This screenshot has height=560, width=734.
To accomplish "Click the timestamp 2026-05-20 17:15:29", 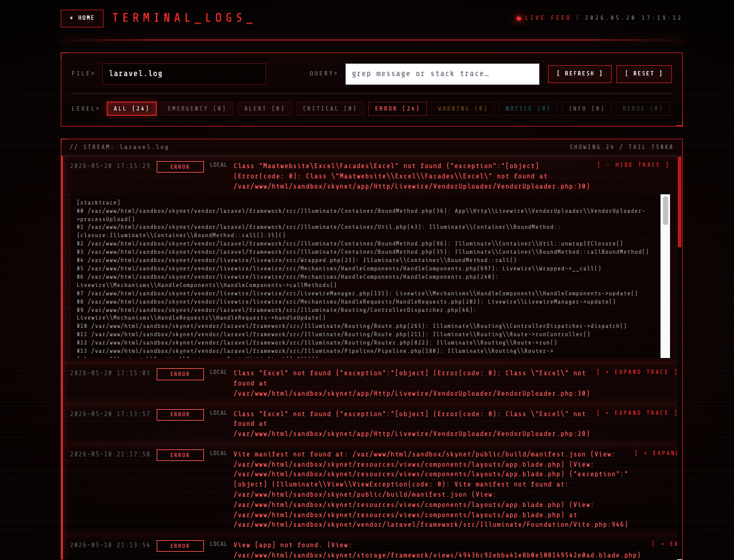I will (x=110, y=166).
